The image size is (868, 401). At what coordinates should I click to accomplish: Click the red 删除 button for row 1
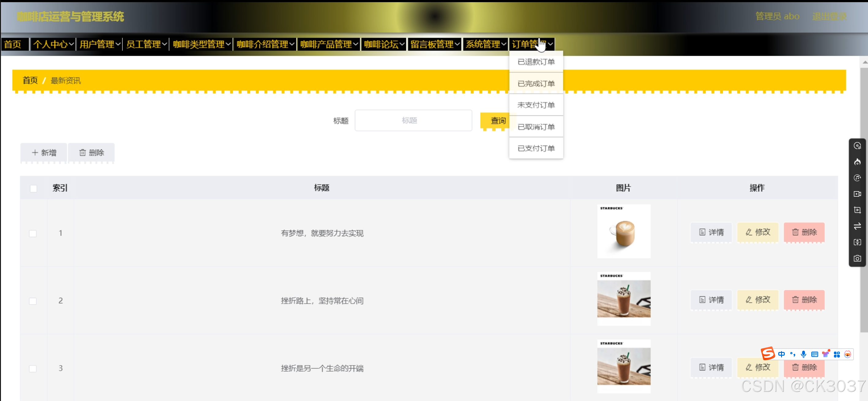804,232
